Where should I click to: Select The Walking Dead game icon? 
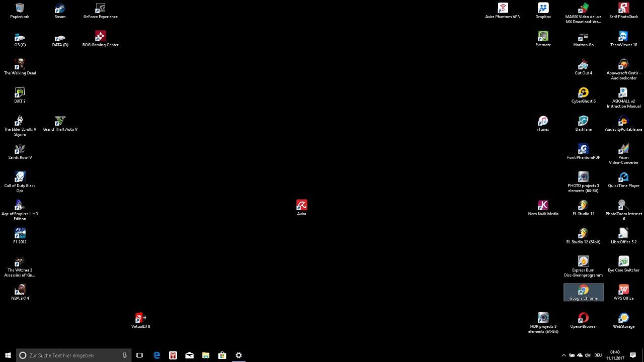20,67
